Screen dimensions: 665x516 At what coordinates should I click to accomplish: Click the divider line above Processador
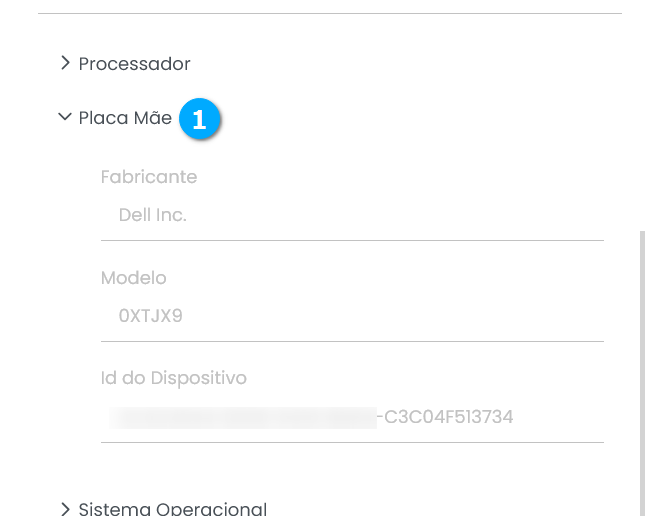pos(330,13)
